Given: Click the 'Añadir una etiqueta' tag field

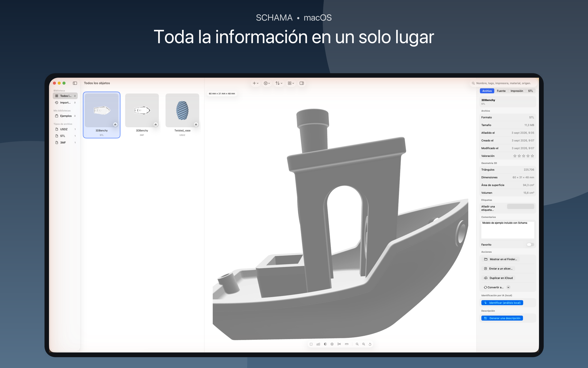Looking at the screenshot, I should pos(521,207).
